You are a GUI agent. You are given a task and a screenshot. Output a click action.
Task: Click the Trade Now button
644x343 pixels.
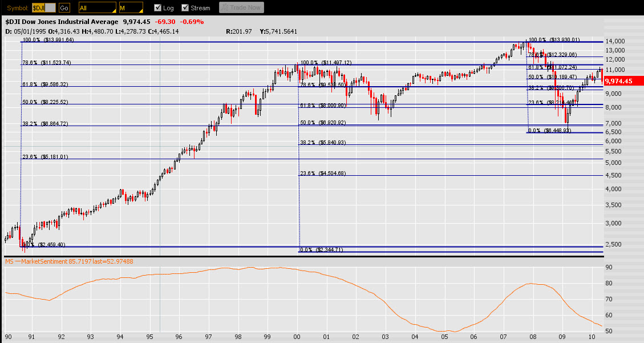tap(241, 7)
